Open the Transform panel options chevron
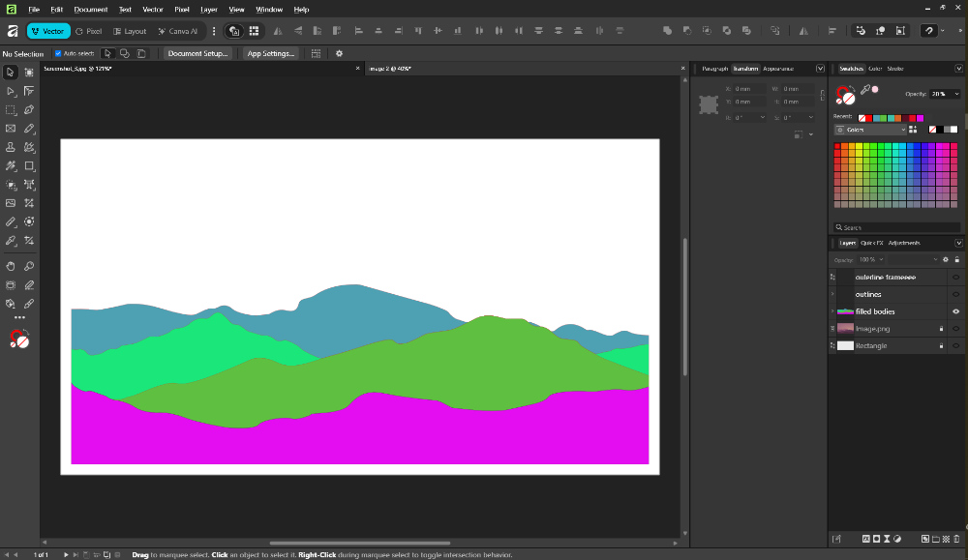968x560 pixels. [820, 69]
